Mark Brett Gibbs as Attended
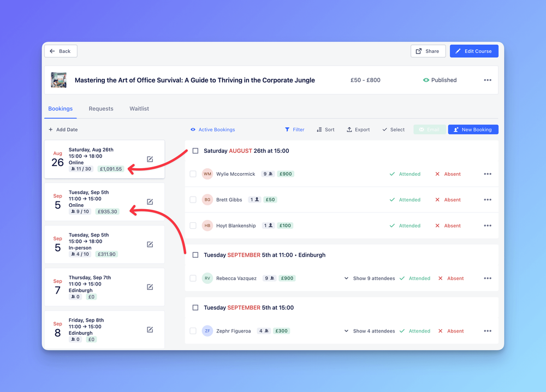The width and height of the screenshot is (546, 392). click(x=405, y=200)
